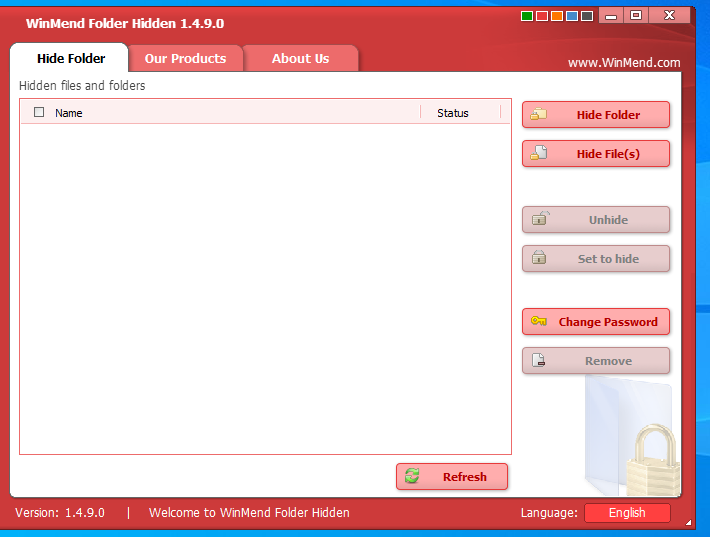This screenshot has height=537, width=710.
Task: Refresh the hidden files list
Action: coord(452,476)
